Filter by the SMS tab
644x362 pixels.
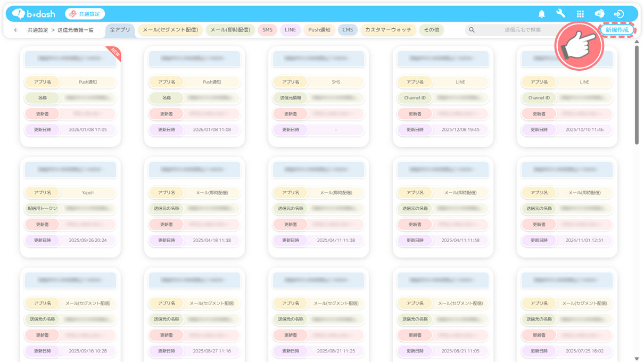tap(267, 30)
